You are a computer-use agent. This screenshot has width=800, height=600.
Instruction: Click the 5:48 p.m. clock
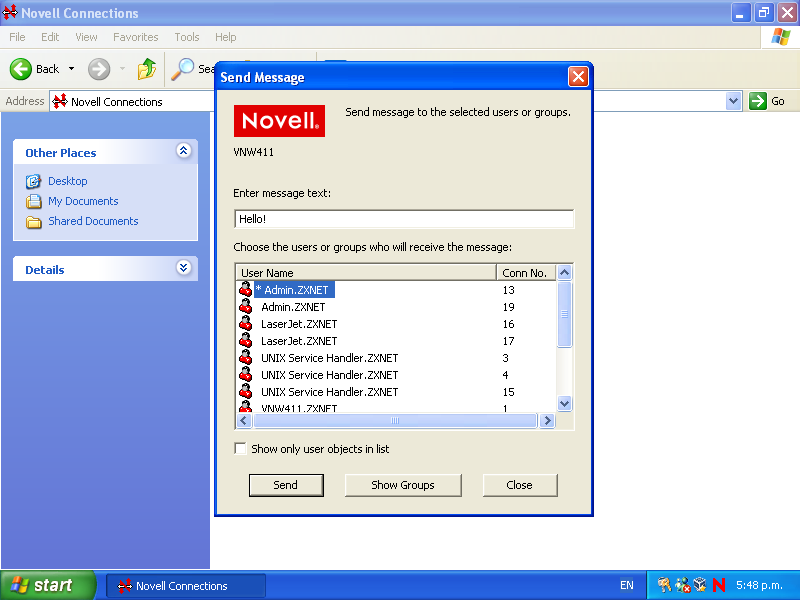pos(759,585)
